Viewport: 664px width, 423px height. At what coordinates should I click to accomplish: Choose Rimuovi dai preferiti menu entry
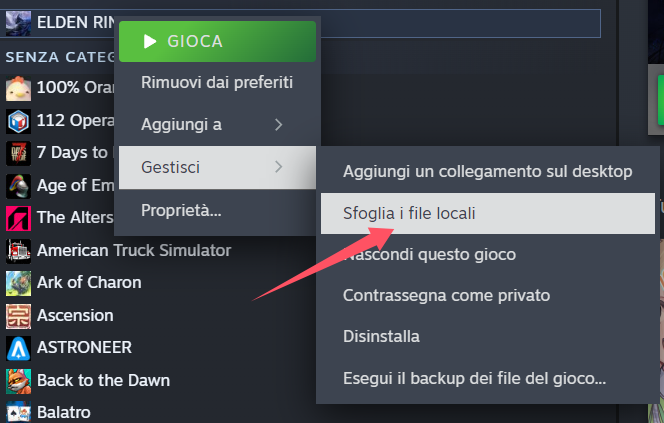217,83
